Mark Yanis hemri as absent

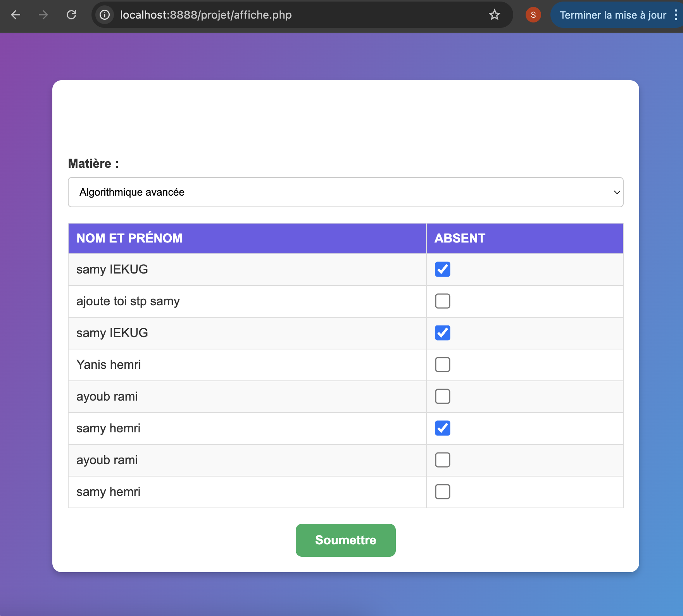tap(442, 364)
